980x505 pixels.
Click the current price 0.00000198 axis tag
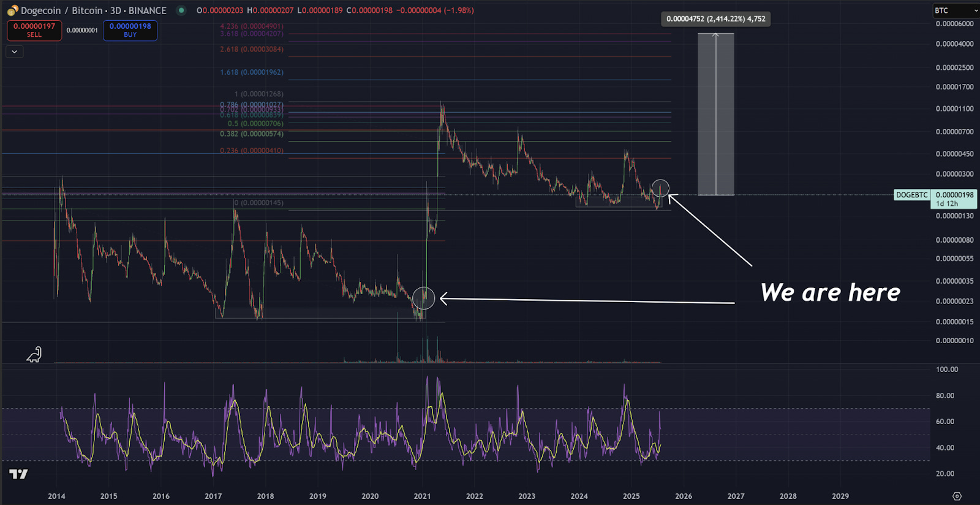pos(954,195)
